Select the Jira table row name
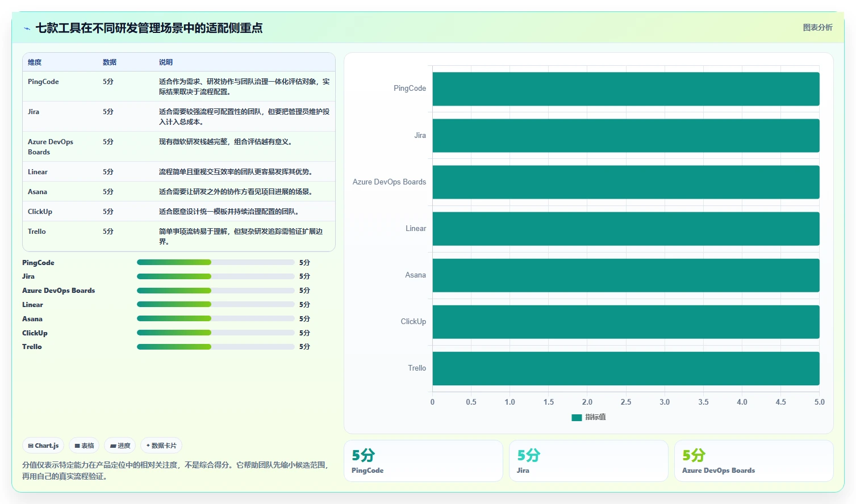The image size is (856, 504). (x=34, y=112)
